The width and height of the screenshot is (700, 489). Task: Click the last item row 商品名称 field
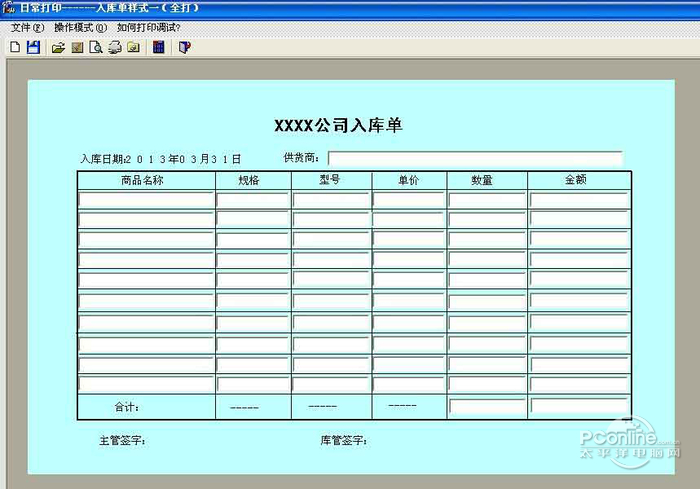pyautogui.click(x=146, y=384)
